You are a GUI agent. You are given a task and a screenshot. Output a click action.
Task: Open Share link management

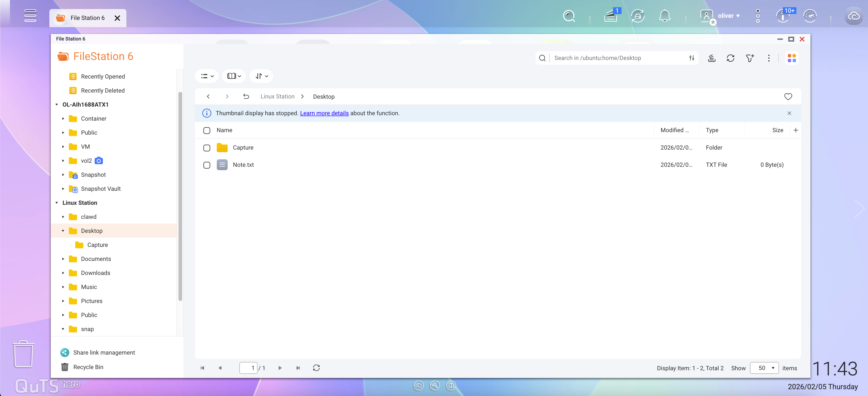[x=104, y=353]
